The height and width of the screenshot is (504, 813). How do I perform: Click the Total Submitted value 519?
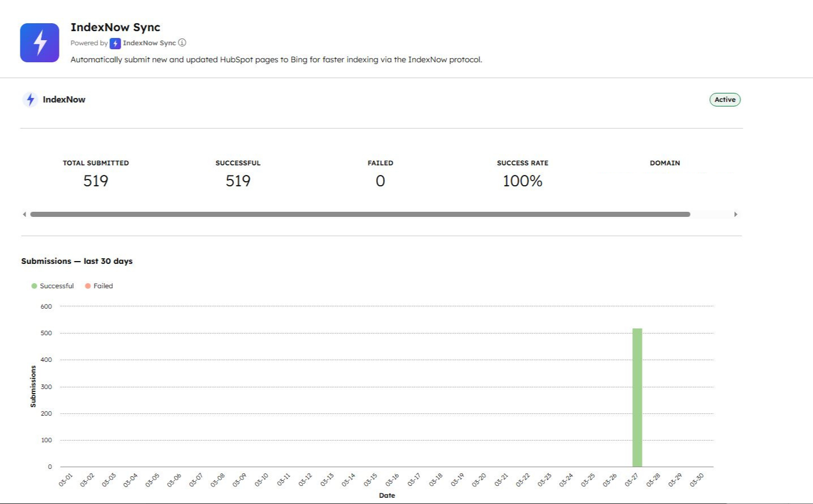coord(96,181)
